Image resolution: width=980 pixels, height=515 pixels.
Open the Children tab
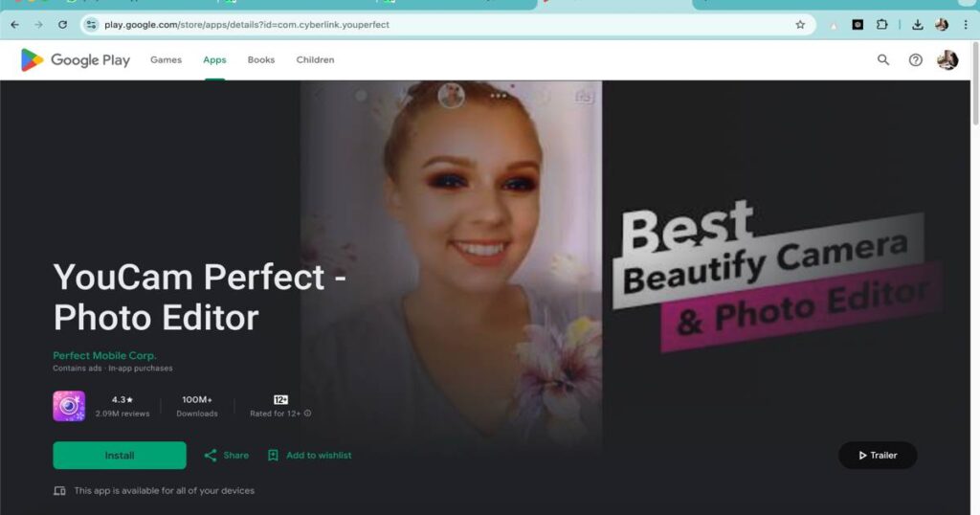tap(315, 60)
